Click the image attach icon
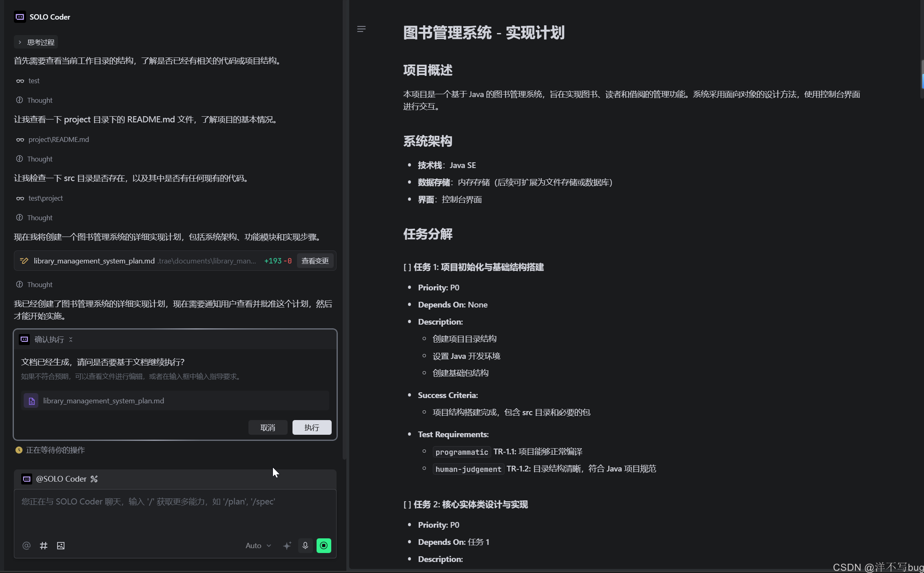The height and width of the screenshot is (573, 924). 61,546
